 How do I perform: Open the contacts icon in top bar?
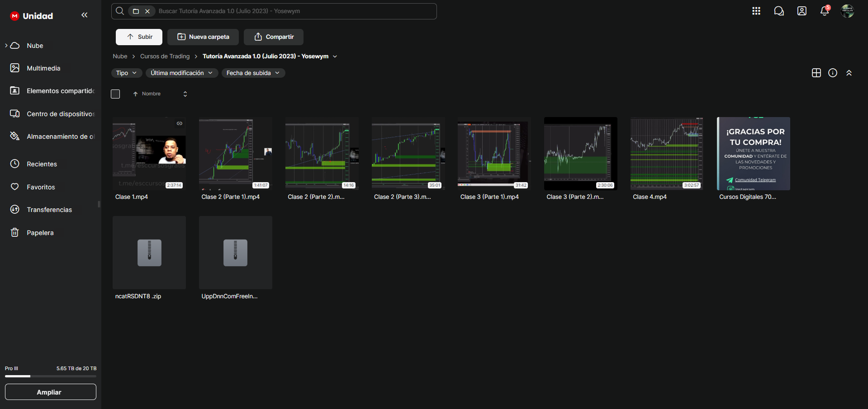[802, 11]
